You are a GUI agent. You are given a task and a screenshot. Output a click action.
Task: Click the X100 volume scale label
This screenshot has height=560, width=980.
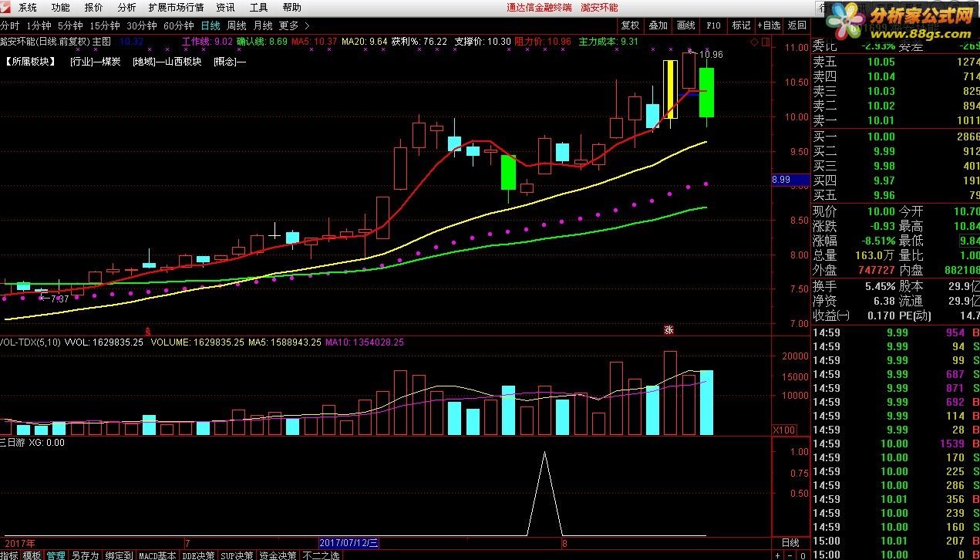783,430
